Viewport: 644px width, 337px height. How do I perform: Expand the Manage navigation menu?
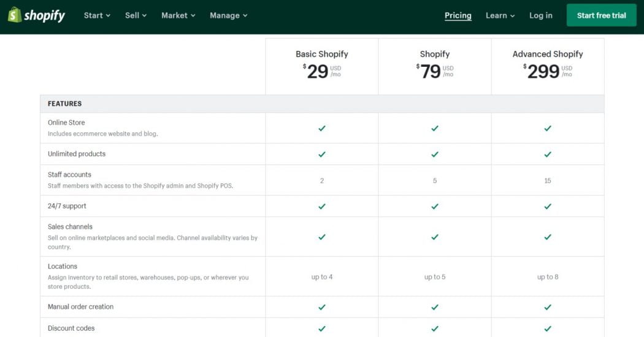coord(228,15)
